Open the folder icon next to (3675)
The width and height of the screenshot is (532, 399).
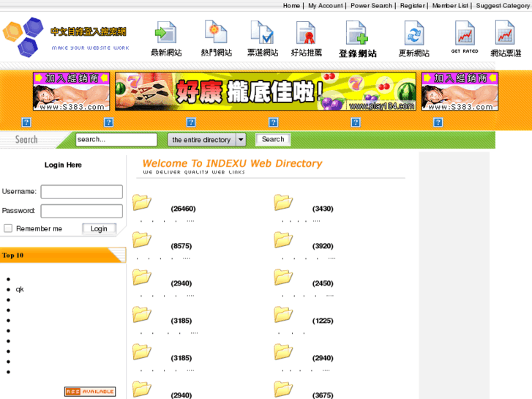tap(283, 389)
